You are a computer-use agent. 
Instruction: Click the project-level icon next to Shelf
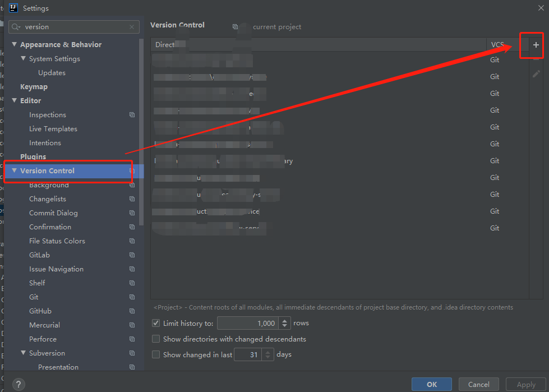[132, 283]
